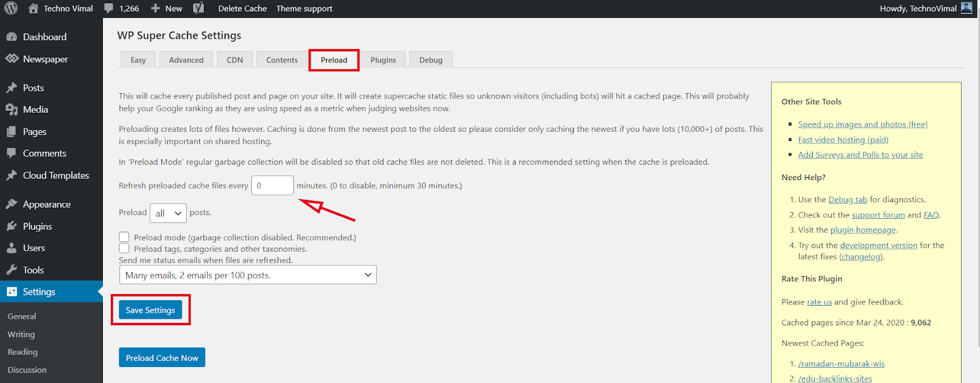980x383 pixels.
Task: Click the rate us link
Action: pos(820,302)
